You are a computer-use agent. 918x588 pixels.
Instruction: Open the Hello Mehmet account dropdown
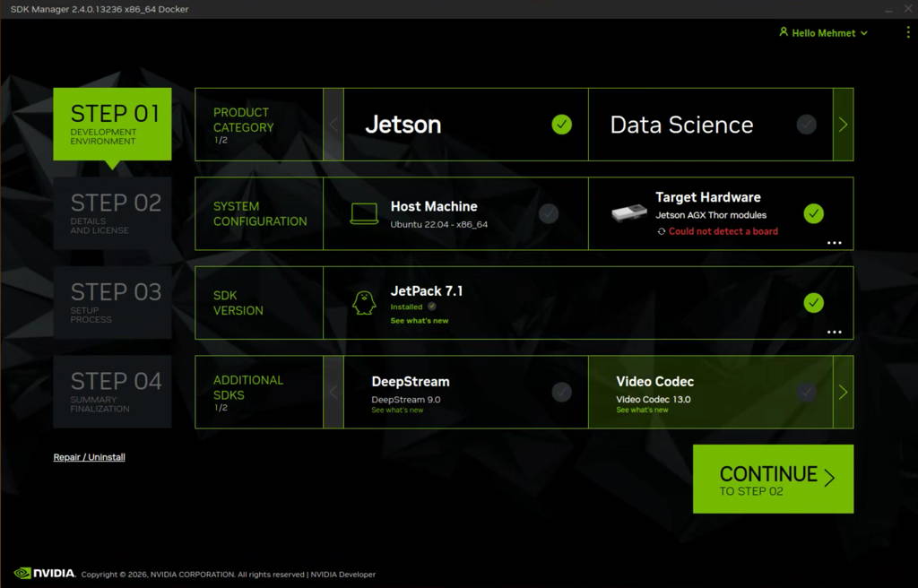(x=824, y=33)
